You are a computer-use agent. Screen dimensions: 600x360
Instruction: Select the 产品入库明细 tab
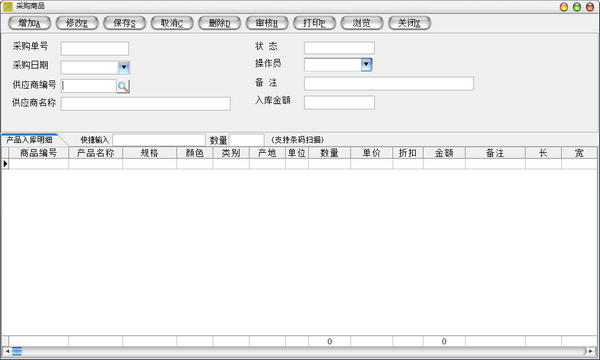[29, 140]
